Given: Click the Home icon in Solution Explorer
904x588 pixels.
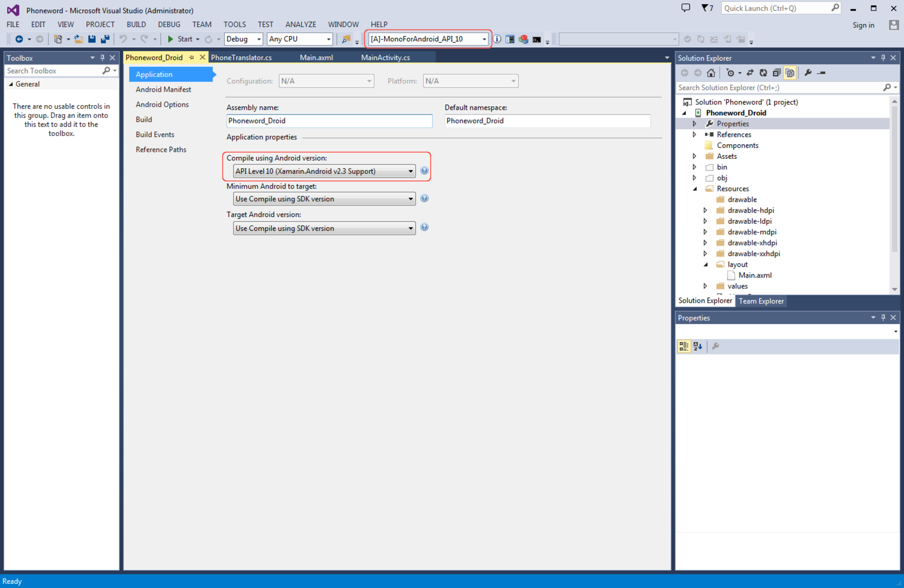Looking at the screenshot, I should tap(711, 72).
